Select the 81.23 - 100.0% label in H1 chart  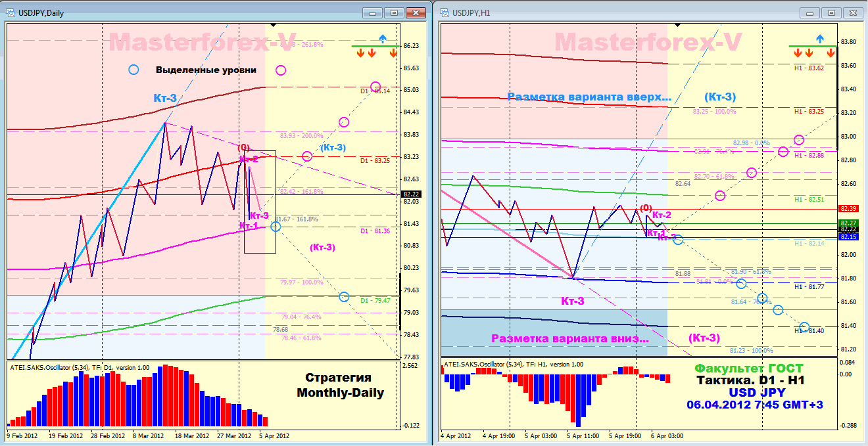tap(751, 351)
